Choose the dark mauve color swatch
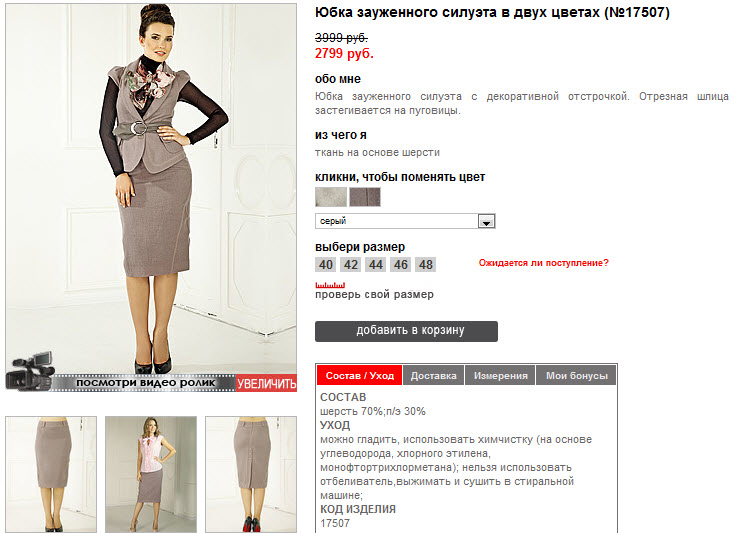Viewport: 731px width, 533px height. pyautogui.click(x=365, y=197)
